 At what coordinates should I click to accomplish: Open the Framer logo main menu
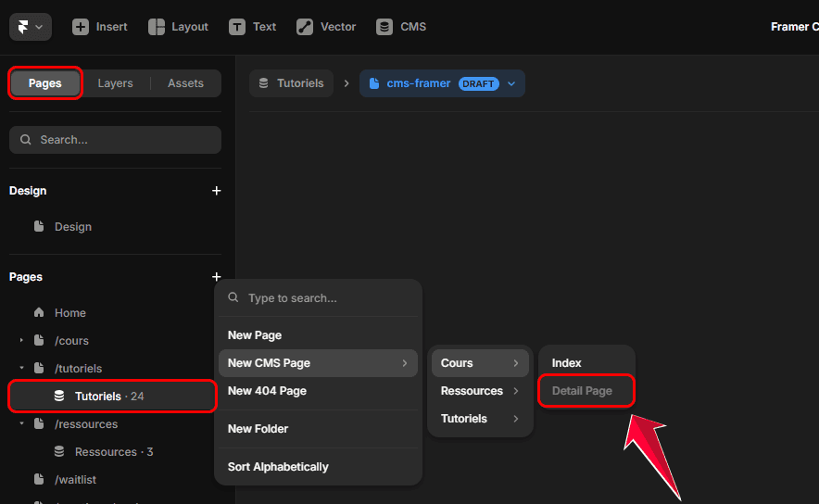click(31, 27)
